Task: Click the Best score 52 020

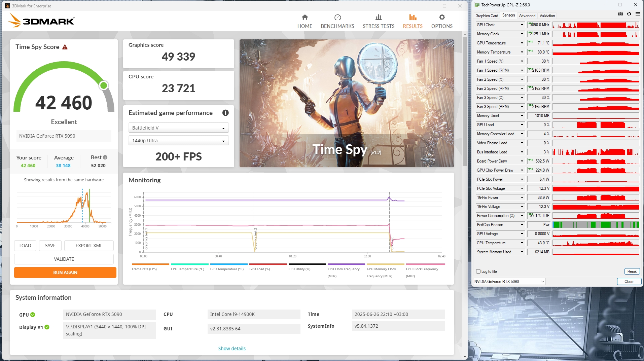Action: coord(98,166)
